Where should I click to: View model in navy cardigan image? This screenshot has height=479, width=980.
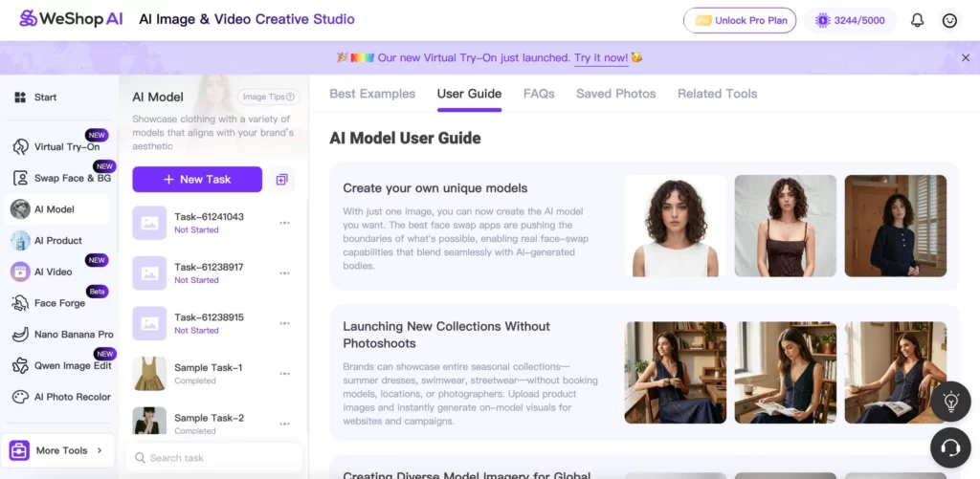[x=896, y=226]
